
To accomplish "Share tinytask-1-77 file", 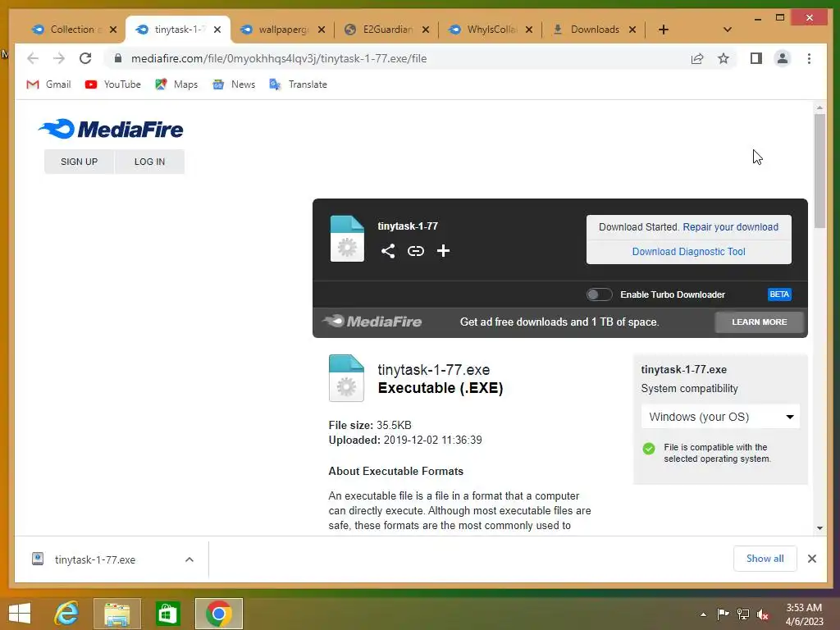I will 388,251.
